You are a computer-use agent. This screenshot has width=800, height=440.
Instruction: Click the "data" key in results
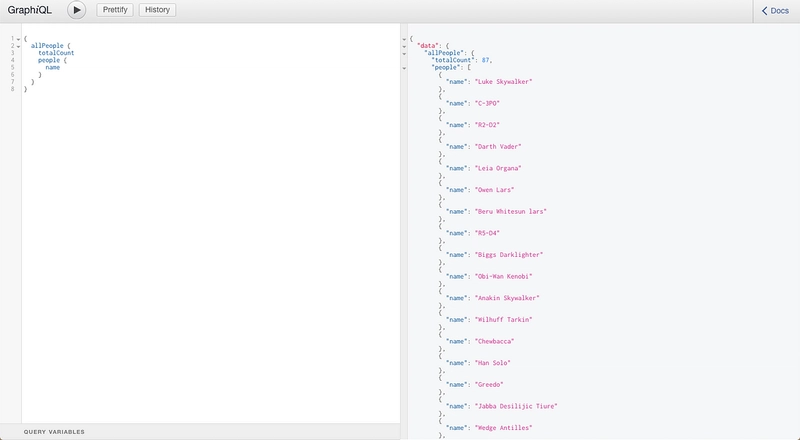(428, 46)
